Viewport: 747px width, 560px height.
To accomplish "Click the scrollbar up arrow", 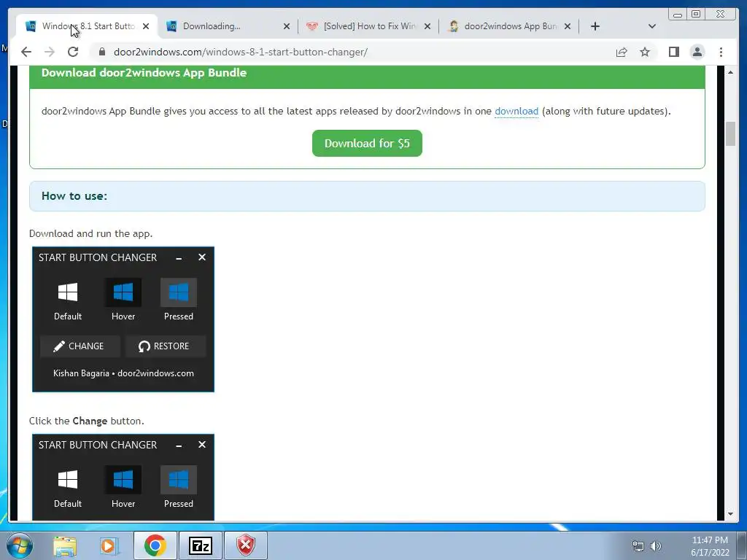I will (730, 72).
